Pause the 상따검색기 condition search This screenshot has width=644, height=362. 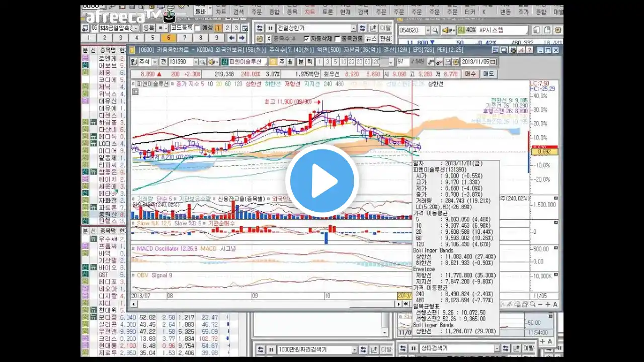pyautogui.click(x=414, y=348)
